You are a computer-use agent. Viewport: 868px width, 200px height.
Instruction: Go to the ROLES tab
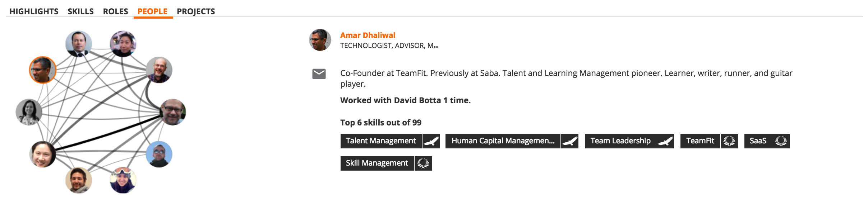pos(115,11)
